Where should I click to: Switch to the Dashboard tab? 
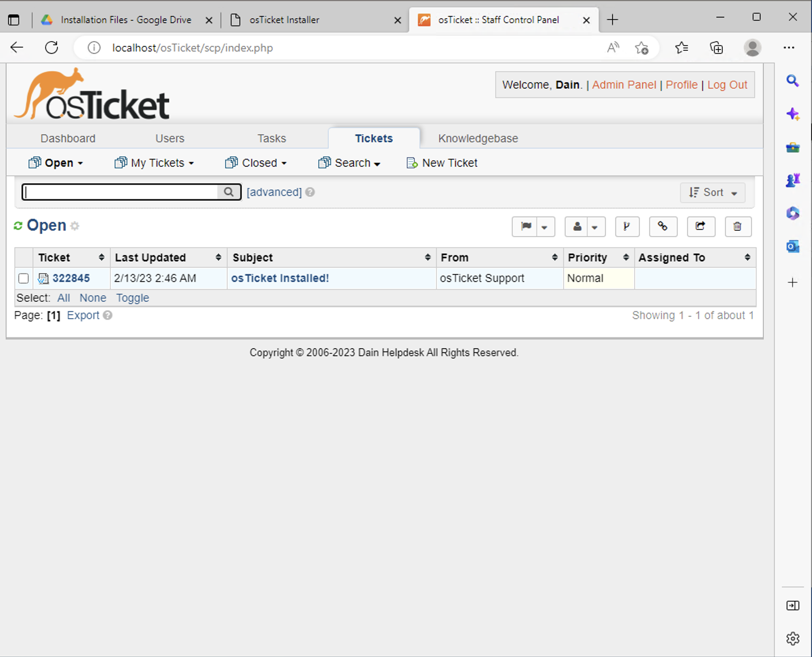(x=68, y=138)
